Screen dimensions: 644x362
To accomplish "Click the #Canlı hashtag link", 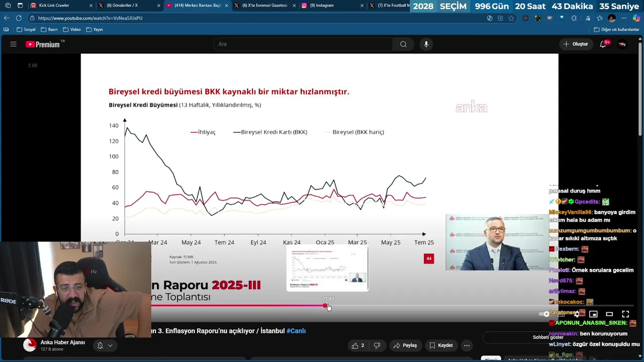I will click(296, 331).
